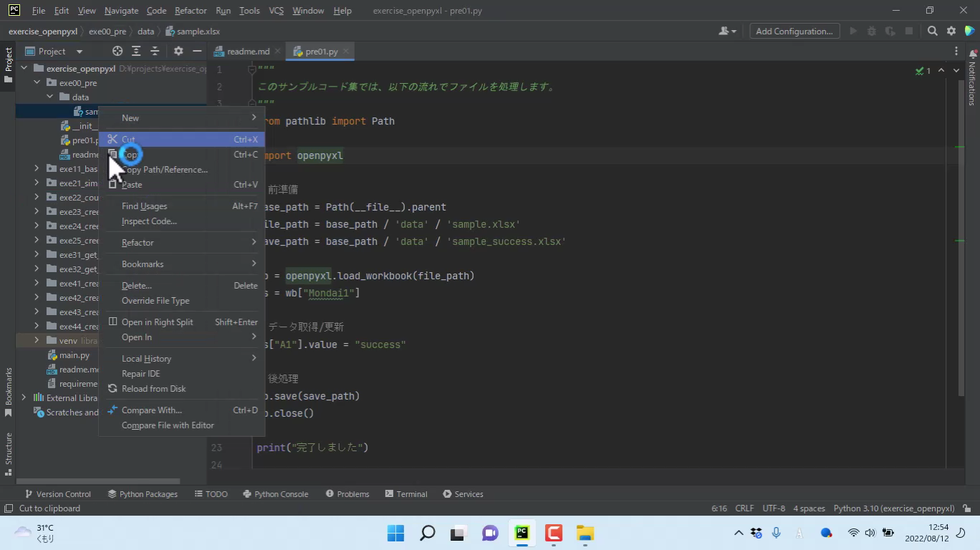Collapse the exe00_pre folder
This screenshot has width=980, height=550.
(37, 82)
